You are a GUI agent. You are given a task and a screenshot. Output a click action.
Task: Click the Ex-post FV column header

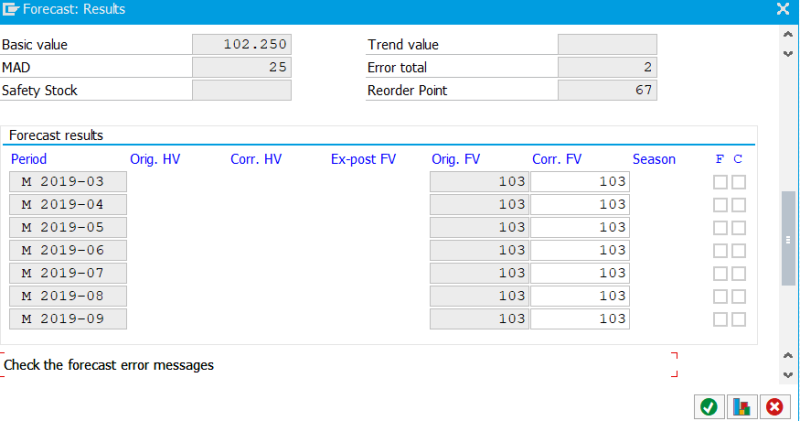pyautogui.click(x=363, y=159)
